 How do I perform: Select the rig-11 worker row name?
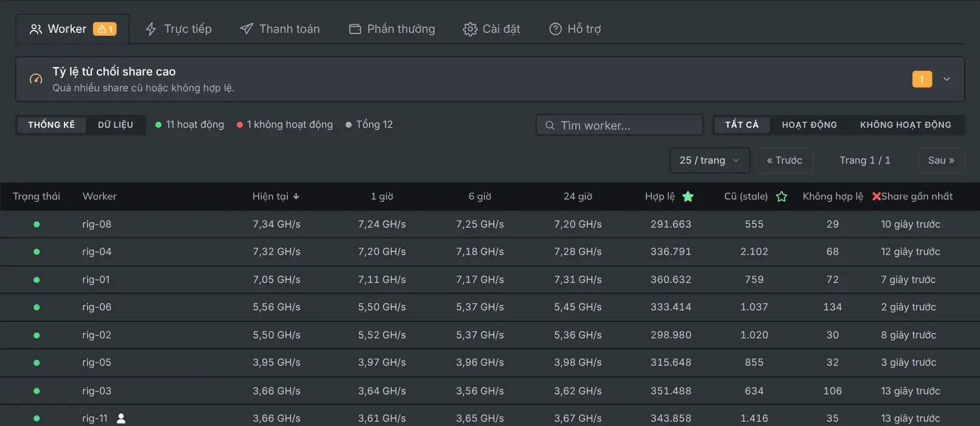click(x=95, y=419)
